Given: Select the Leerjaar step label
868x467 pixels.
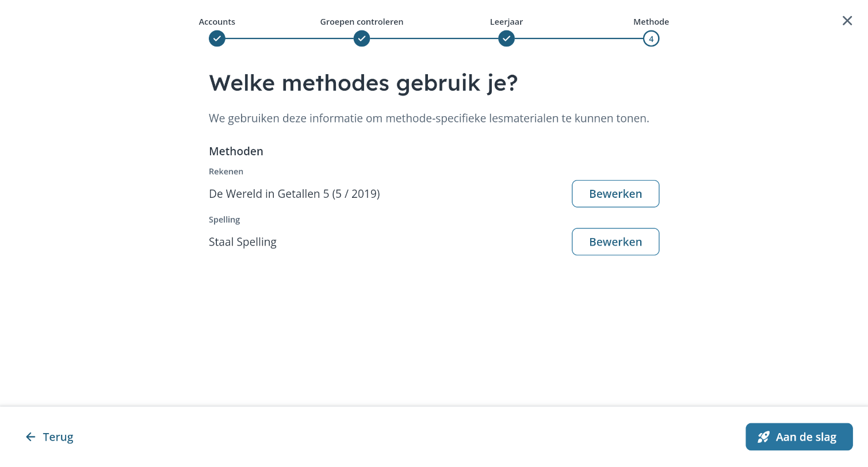Looking at the screenshot, I should coord(506,22).
